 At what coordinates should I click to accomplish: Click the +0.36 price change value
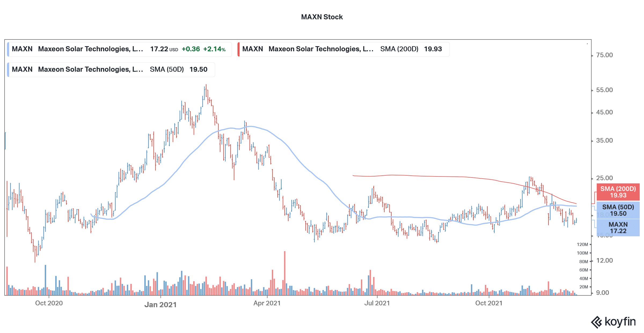coord(191,49)
